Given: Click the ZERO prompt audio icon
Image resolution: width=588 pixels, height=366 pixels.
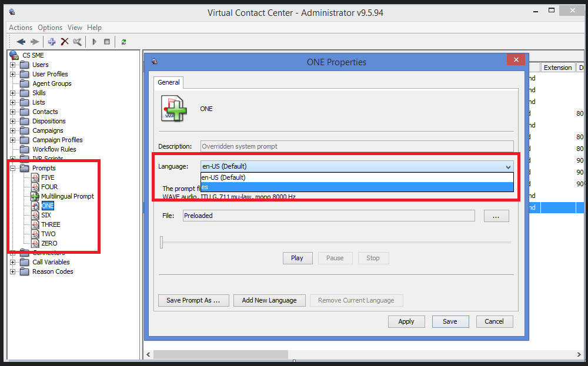Looking at the screenshot, I should 35,243.
